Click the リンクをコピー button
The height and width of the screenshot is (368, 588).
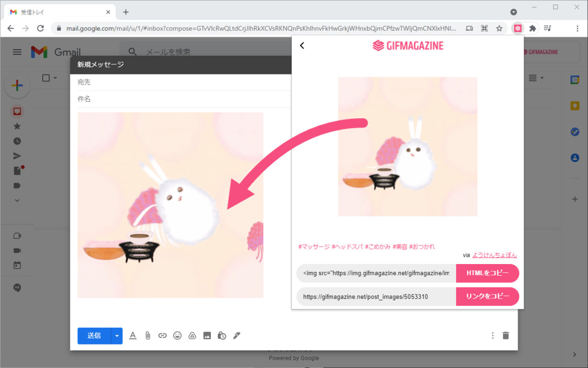[487, 297]
